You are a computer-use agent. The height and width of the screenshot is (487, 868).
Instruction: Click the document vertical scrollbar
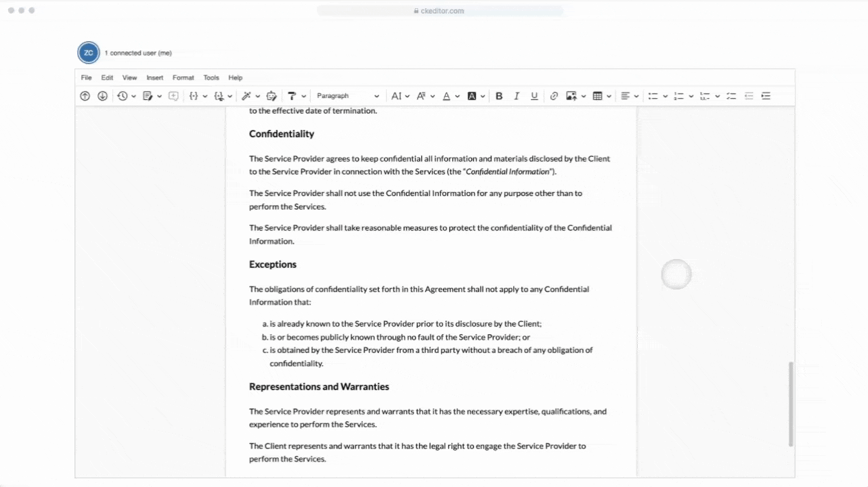[x=790, y=404]
